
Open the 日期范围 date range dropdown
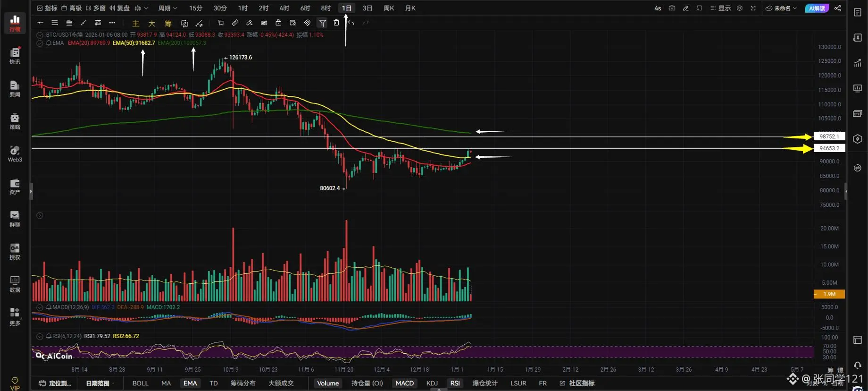tap(100, 383)
